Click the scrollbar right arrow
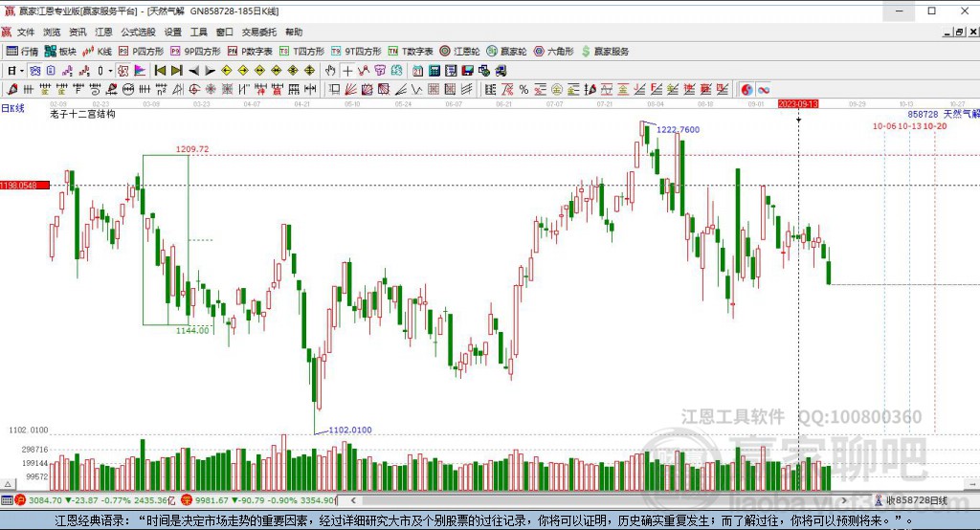This screenshot has width=980, height=530. (844, 500)
